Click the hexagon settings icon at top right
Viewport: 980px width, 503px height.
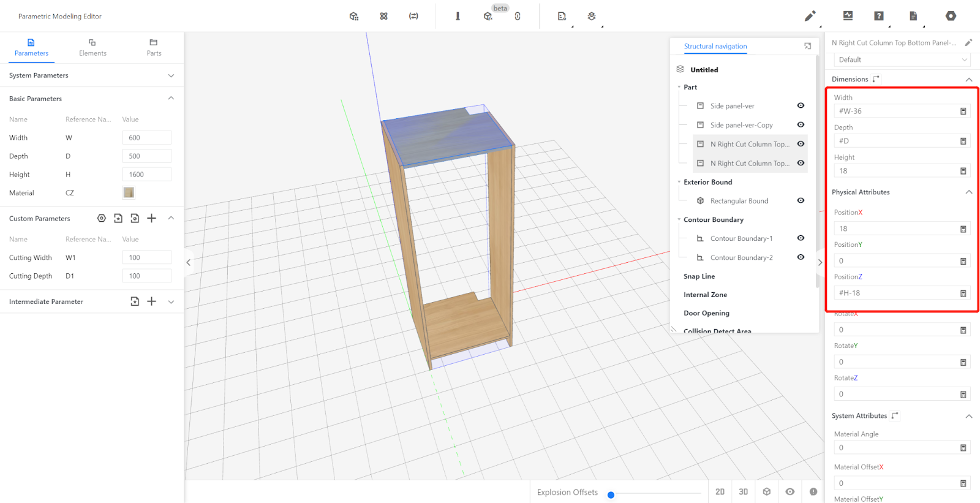[x=951, y=16]
